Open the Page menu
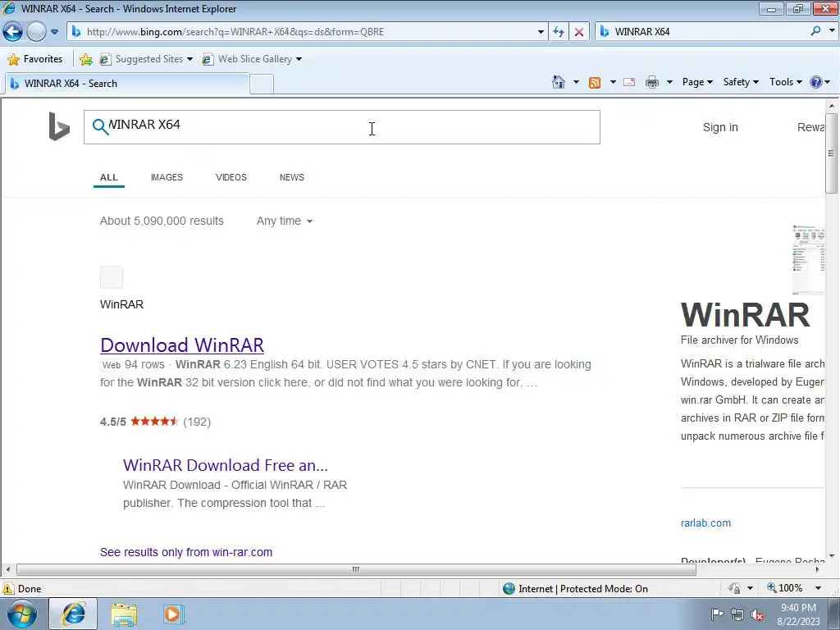 tap(697, 82)
